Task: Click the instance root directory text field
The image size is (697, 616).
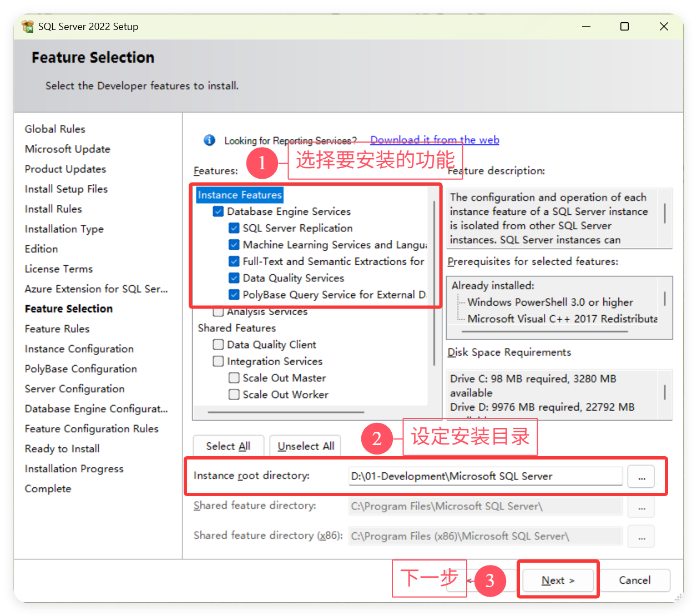Action: [486, 476]
